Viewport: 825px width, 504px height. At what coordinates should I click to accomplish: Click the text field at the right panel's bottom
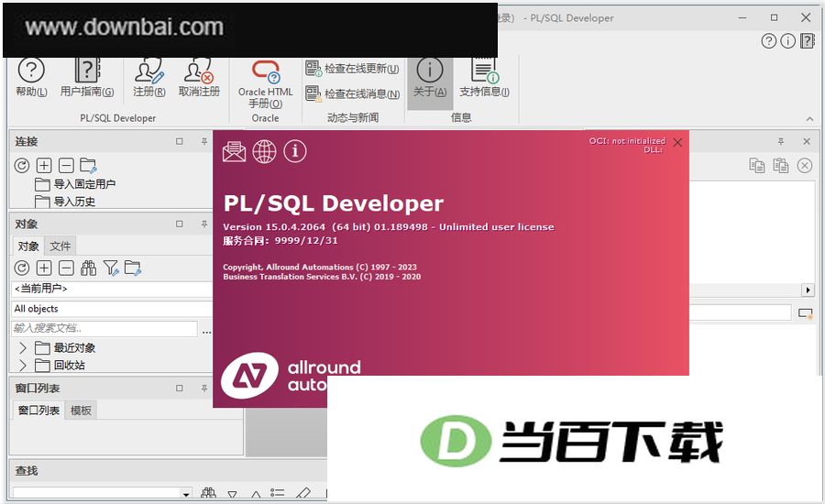click(x=741, y=312)
